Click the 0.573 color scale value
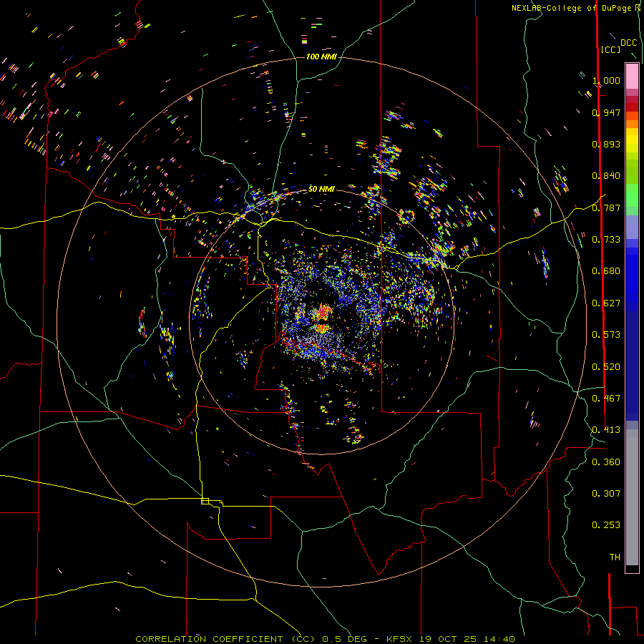The image size is (644, 644). pos(606,335)
